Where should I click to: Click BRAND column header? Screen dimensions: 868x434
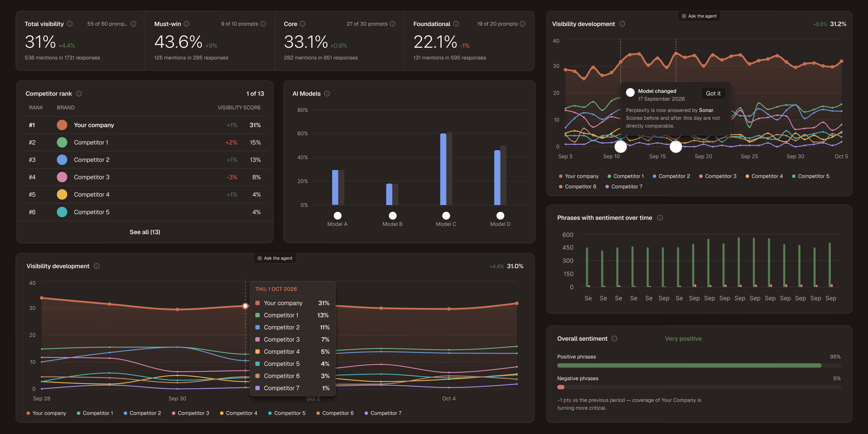pyautogui.click(x=66, y=108)
